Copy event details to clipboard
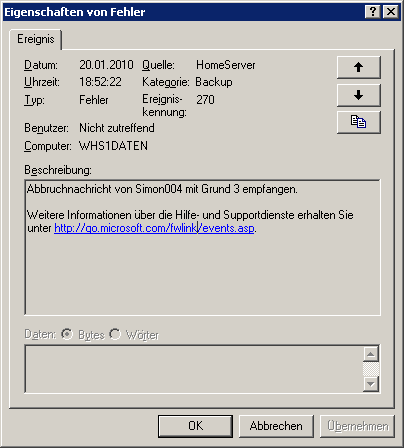The image size is (404, 448). [x=359, y=122]
